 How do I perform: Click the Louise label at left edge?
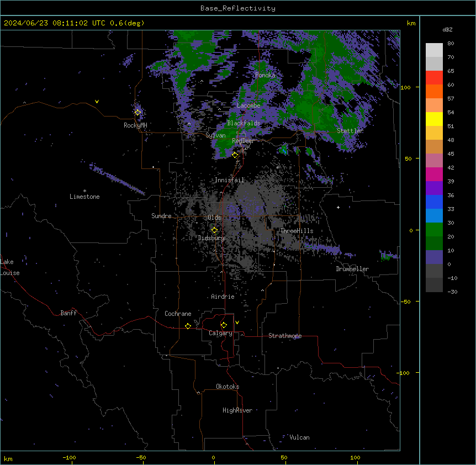pos(10,273)
